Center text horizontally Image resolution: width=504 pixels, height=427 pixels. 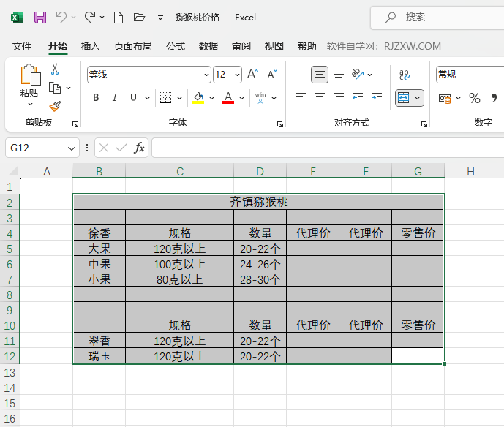tap(320, 97)
